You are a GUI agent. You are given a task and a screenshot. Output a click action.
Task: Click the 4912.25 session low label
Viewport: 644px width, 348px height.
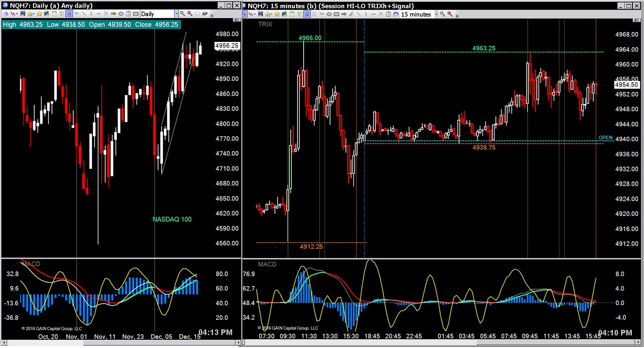tap(311, 247)
